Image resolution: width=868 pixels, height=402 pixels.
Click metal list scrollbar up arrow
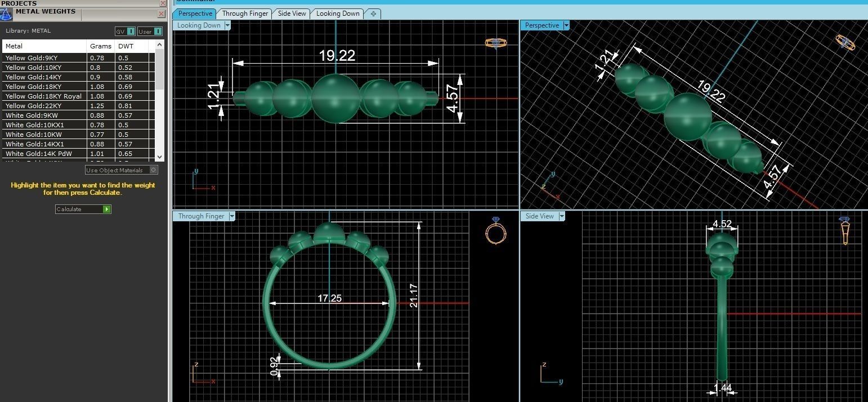tap(160, 44)
